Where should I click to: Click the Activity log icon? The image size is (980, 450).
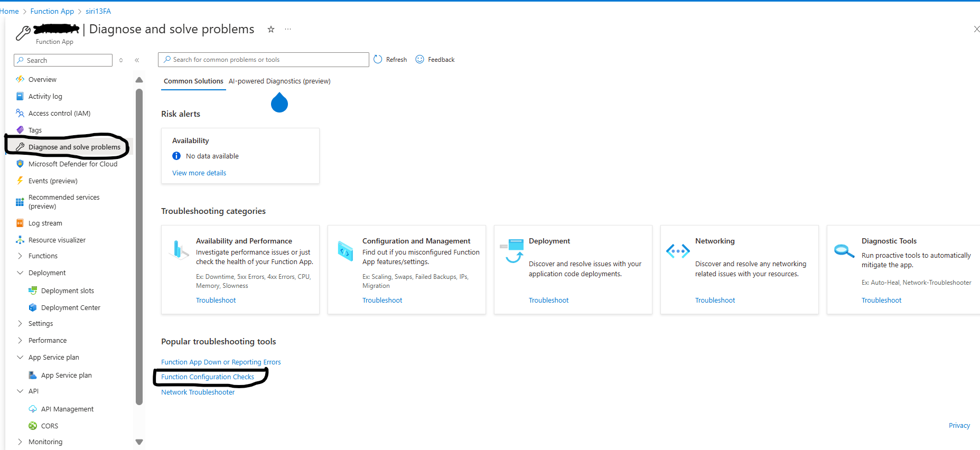pyautogui.click(x=20, y=96)
